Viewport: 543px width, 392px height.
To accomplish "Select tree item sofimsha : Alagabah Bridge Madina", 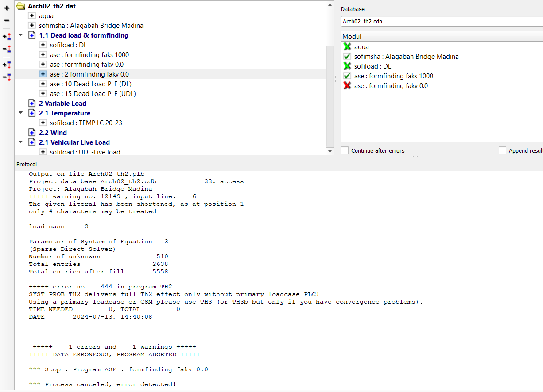I will 91,25.
